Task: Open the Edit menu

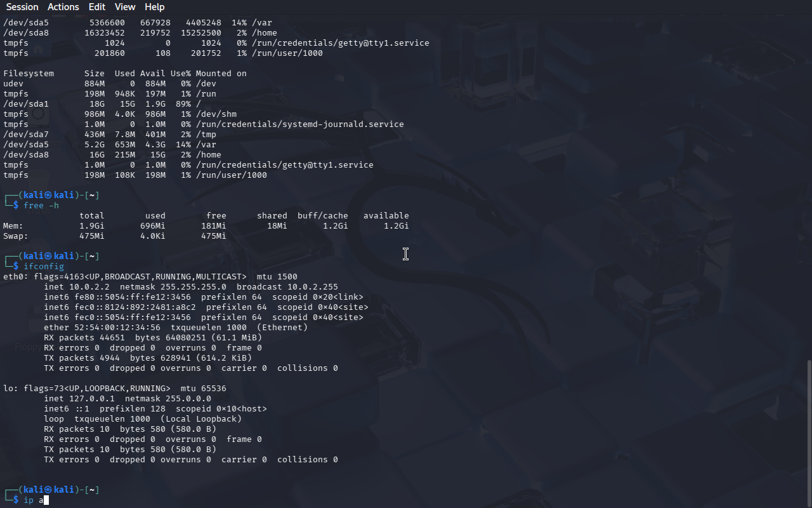Action: (97, 7)
